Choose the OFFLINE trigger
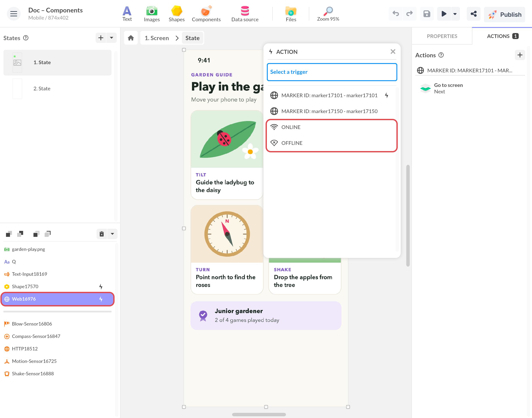The height and width of the screenshot is (418, 532). click(x=332, y=143)
